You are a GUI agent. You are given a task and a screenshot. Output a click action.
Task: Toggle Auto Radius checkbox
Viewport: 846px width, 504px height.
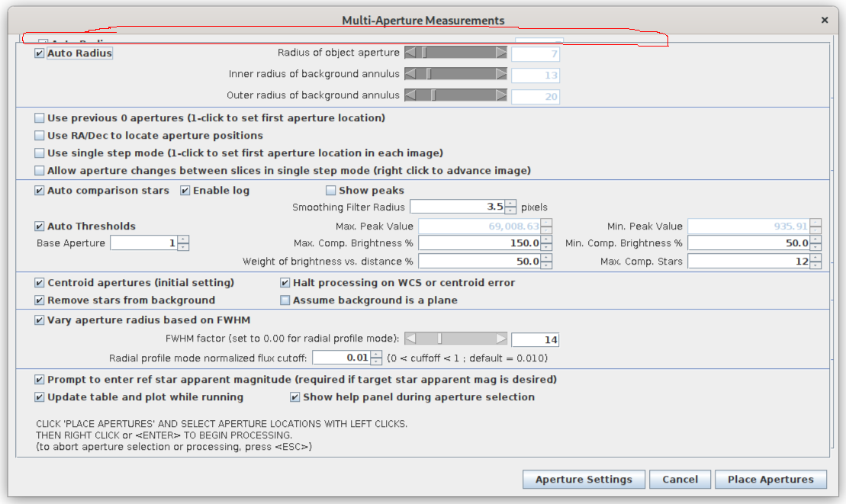click(40, 54)
